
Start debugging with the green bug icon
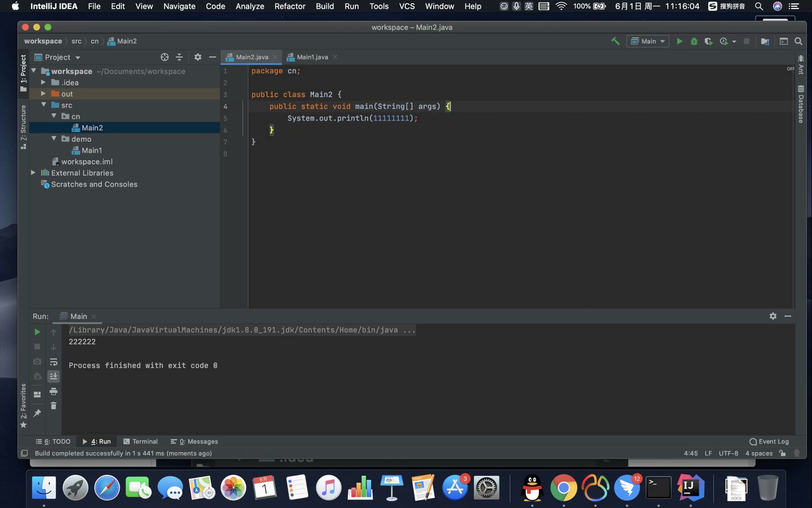pyautogui.click(x=694, y=41)
